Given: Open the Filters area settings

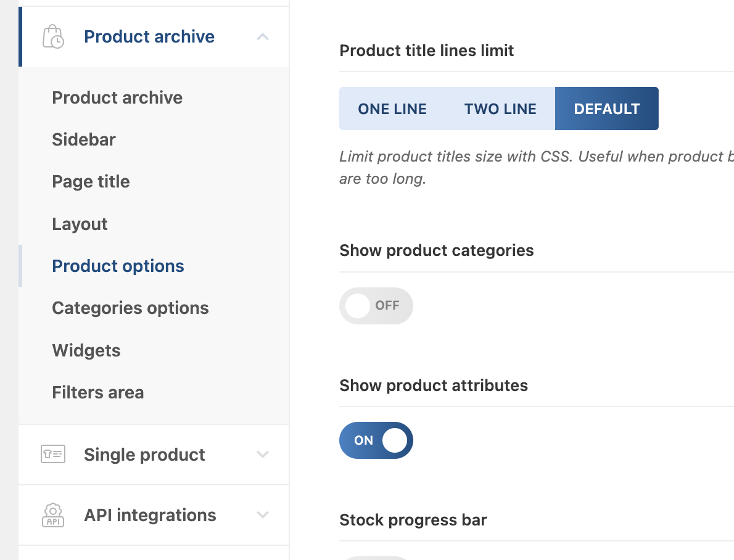Looking at the screenshot, I should point(97,392).
